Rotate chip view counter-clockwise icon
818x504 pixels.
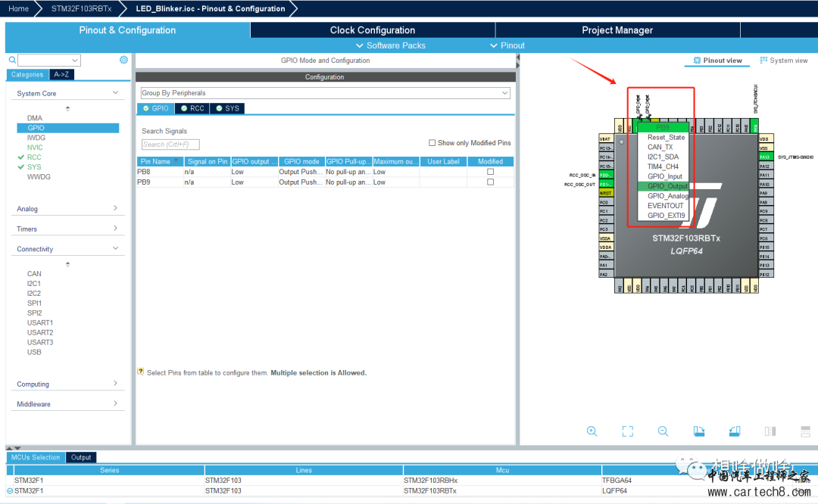735,431
